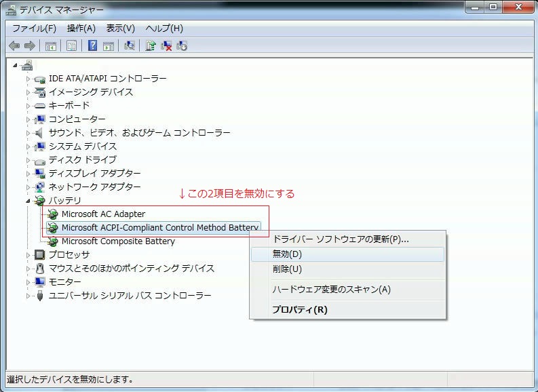Select Microsoft ACPI-Compliant Control Method Battery
Viewport: 538px width, 392px height.
click(x=160, y=227)
